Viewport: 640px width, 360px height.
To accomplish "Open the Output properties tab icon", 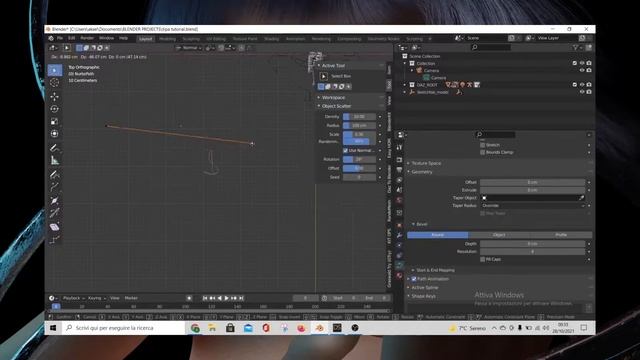I will coord(399,169).
